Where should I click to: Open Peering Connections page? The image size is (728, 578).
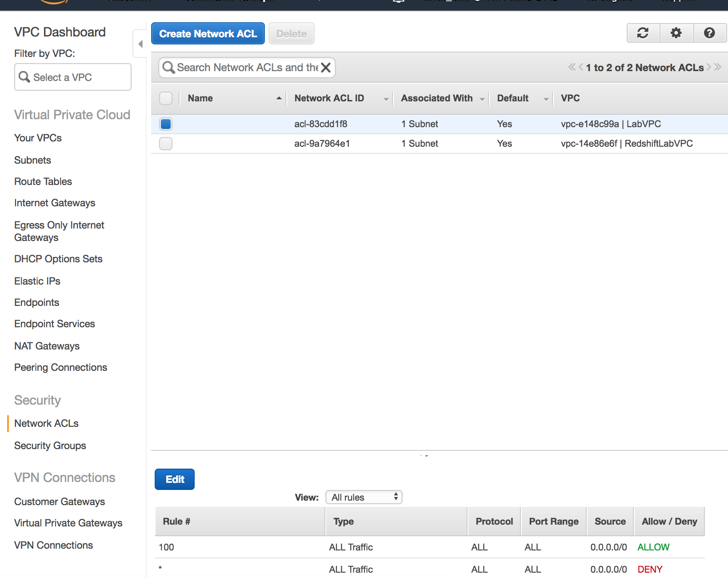click(60, 367)
